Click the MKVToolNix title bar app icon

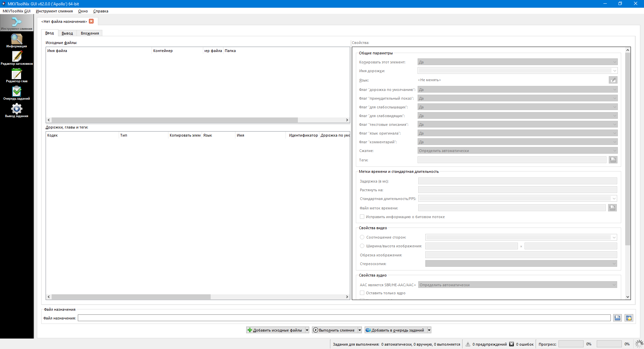(x=4, y=4)
